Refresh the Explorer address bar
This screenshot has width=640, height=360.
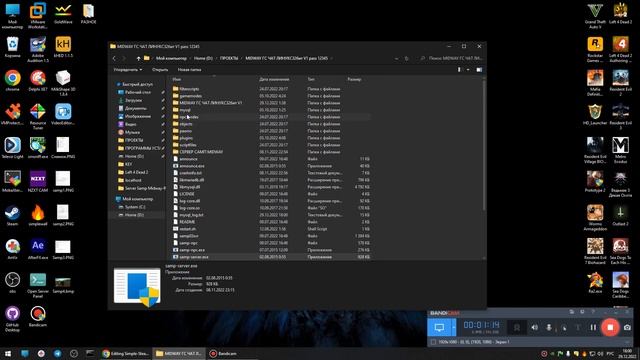tap(407, 58)
